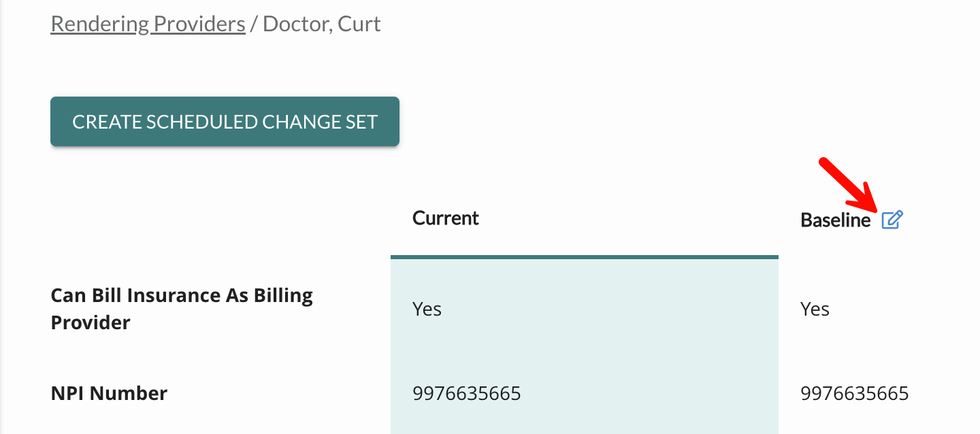Select the NPI Number 9976635665 under Current
The width and height of the screenshot is (980, 434).
click(x=468, y=393)
